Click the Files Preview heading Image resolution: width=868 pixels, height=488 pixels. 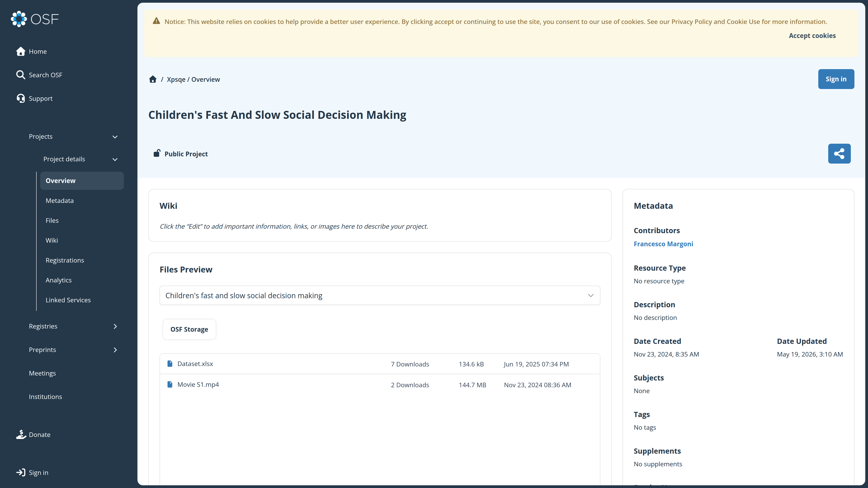tap(186, 270)
